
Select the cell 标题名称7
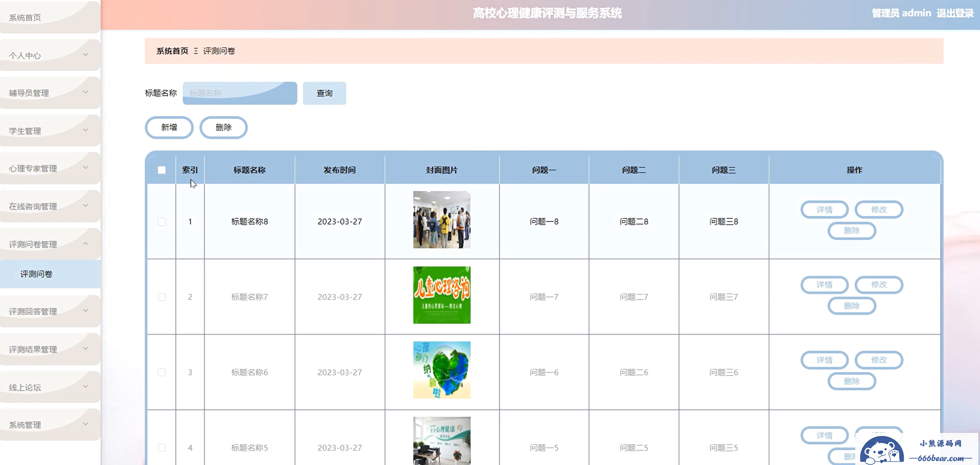(249, 297)
